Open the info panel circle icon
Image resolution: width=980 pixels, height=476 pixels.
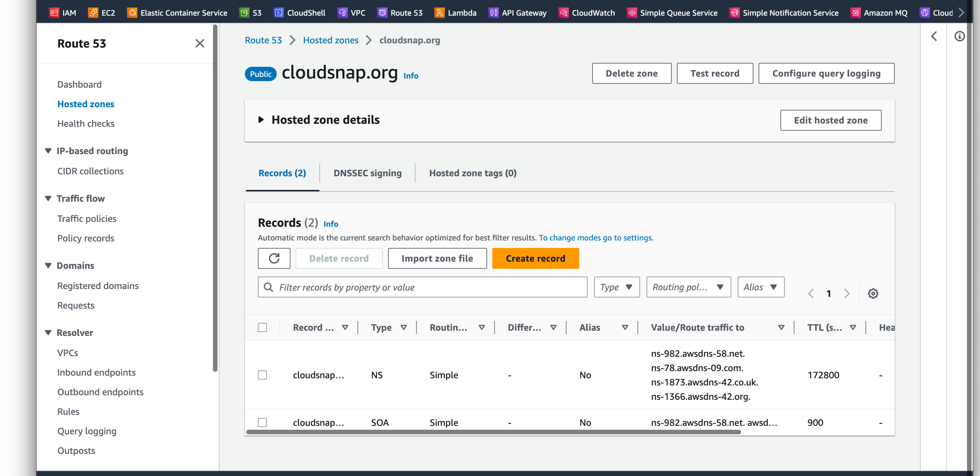[x=959, y=36]
